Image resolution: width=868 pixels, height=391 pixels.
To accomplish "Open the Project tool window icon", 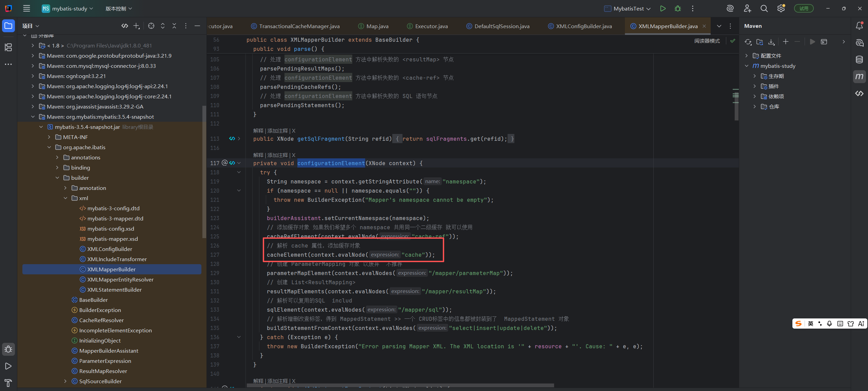I will pos(8,26).
